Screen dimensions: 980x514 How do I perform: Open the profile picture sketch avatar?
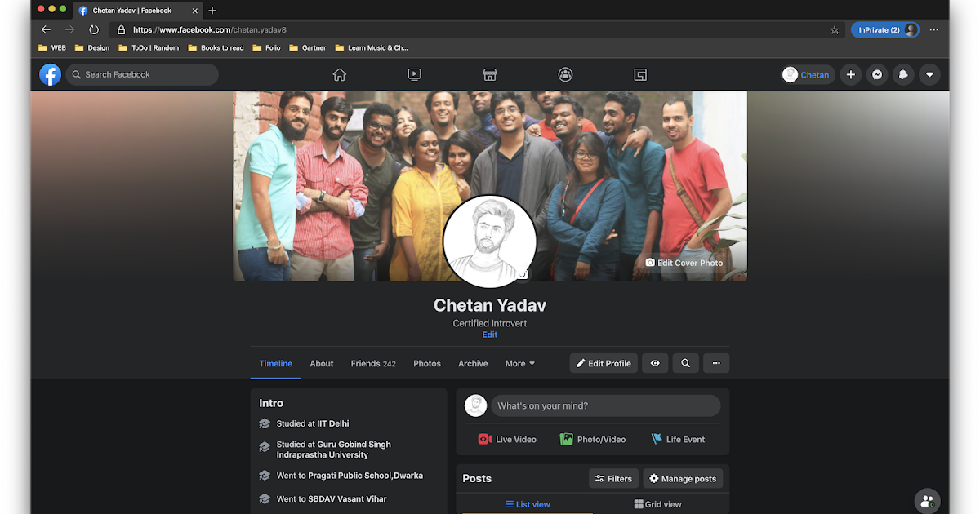click(x=489, y=241)
